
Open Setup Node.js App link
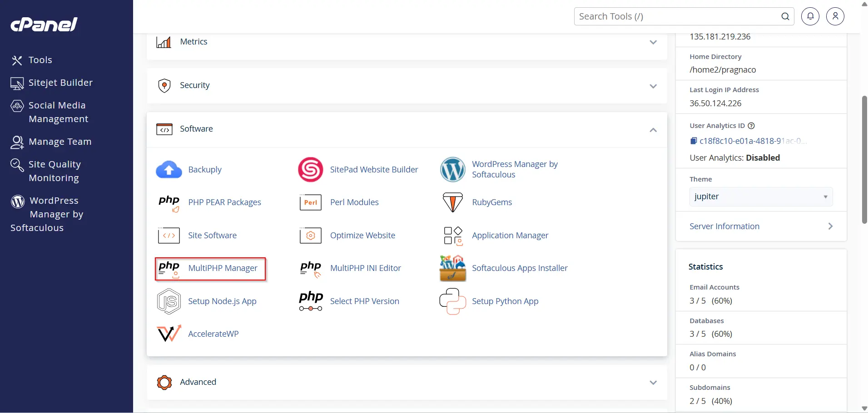pyautogui.click(x=222, y=301)
